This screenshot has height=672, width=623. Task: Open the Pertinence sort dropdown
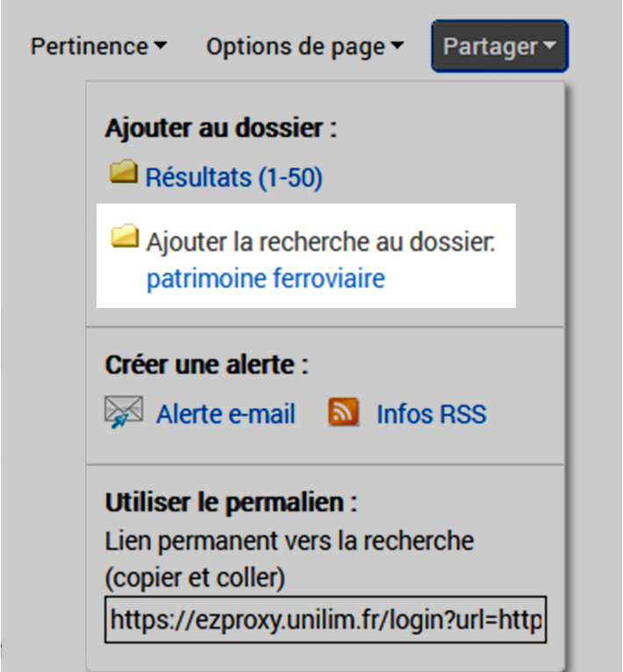[98, 46]
